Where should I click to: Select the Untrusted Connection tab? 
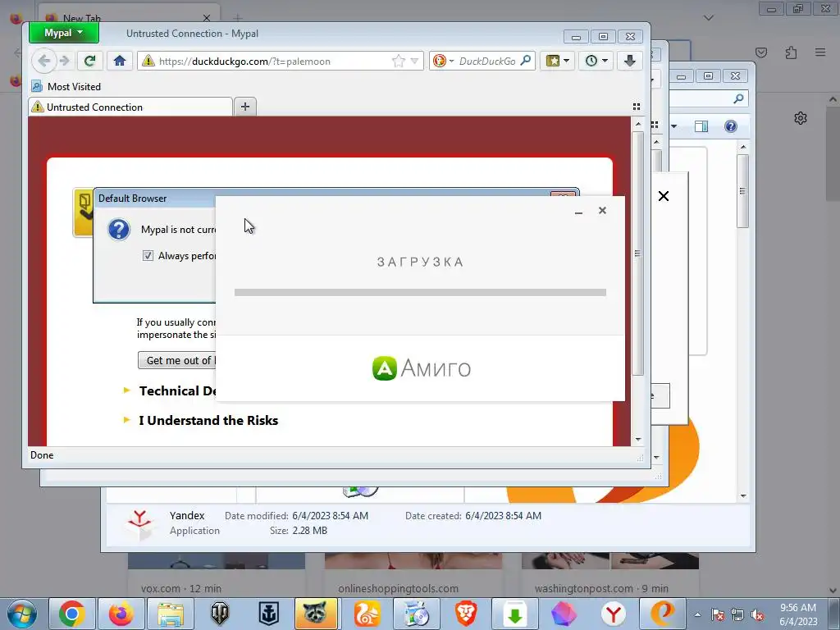[x=130, y=107]
